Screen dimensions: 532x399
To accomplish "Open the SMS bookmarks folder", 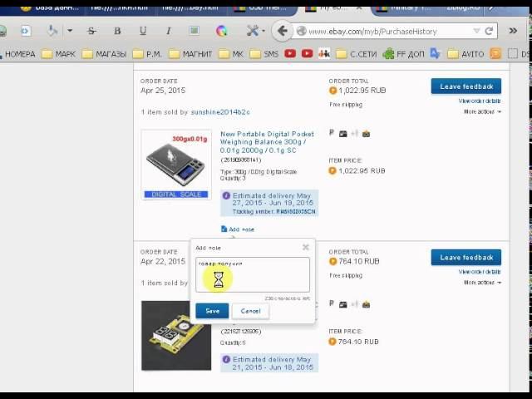I will click(x=264, y=54).
